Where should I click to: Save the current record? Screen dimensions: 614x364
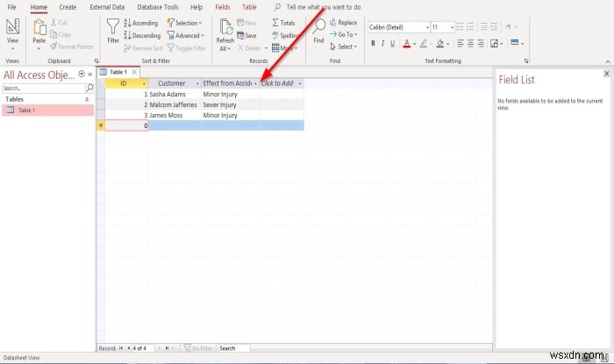pyautogui.click(x=246, y=36)
